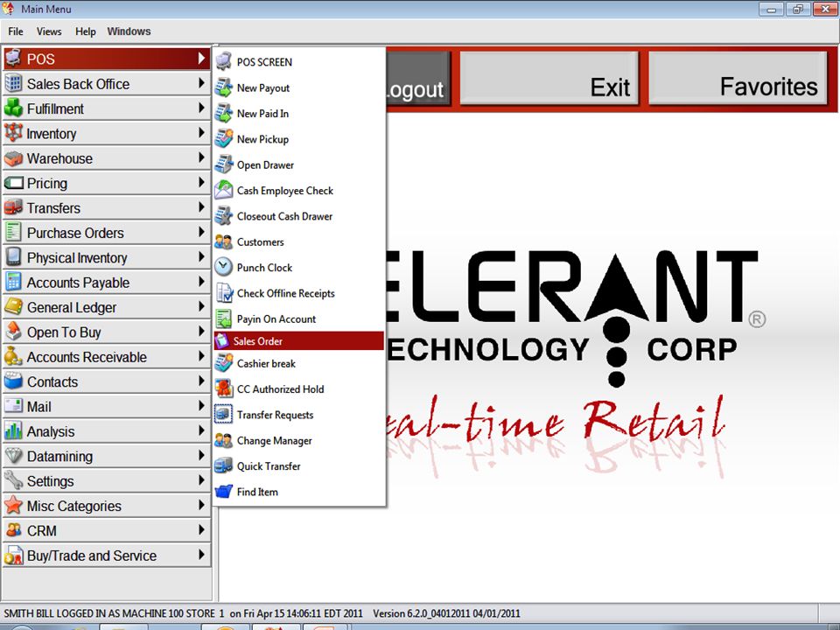The image size is (840, 630).
Task: Click the Check Offline Receipts icon
Action: point(223,293)
